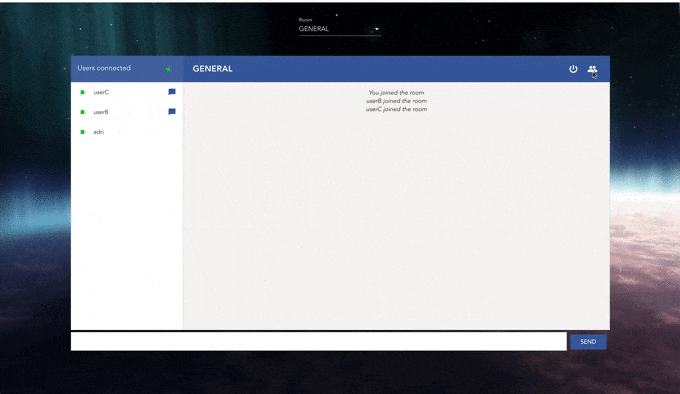Click 'You joined the room' message
The width and height of the screenshot is (680, 394).
coord(396,93)
